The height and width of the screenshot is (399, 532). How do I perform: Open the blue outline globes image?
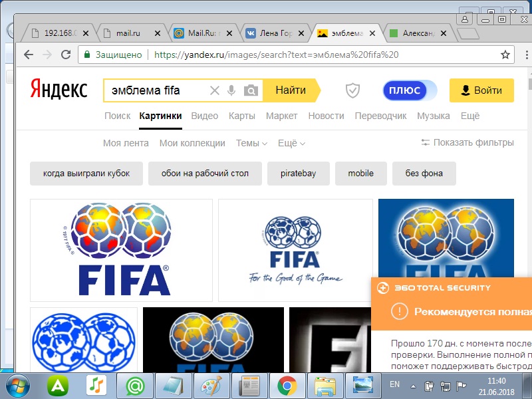84,340
